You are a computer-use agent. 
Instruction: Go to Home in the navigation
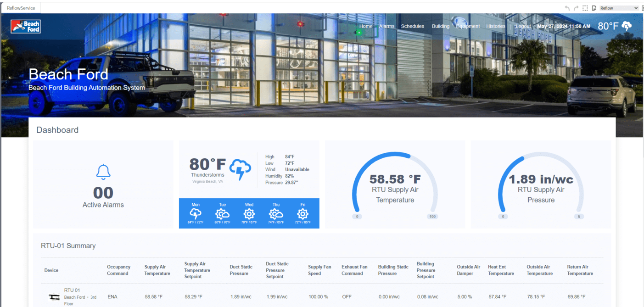pos(366,26)
